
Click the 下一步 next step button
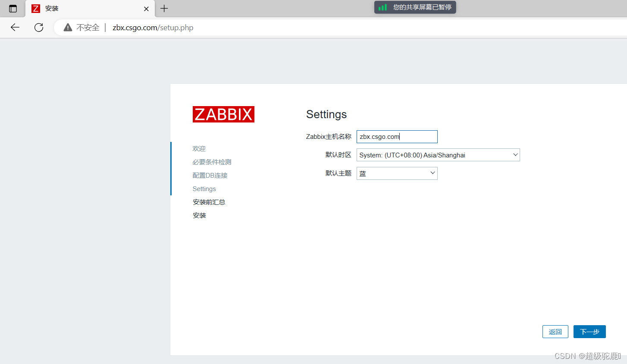589,332
